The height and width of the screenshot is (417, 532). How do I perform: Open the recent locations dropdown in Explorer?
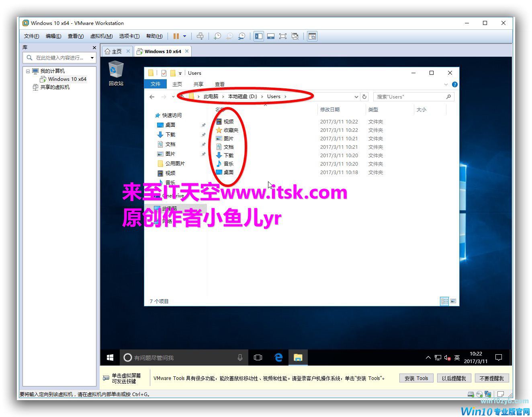(173, 97)
